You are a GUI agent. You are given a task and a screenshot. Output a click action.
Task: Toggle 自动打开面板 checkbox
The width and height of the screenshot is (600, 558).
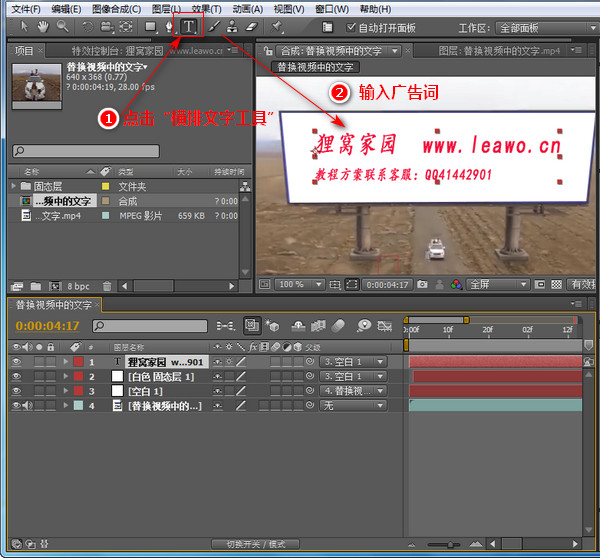coord(351,27)
